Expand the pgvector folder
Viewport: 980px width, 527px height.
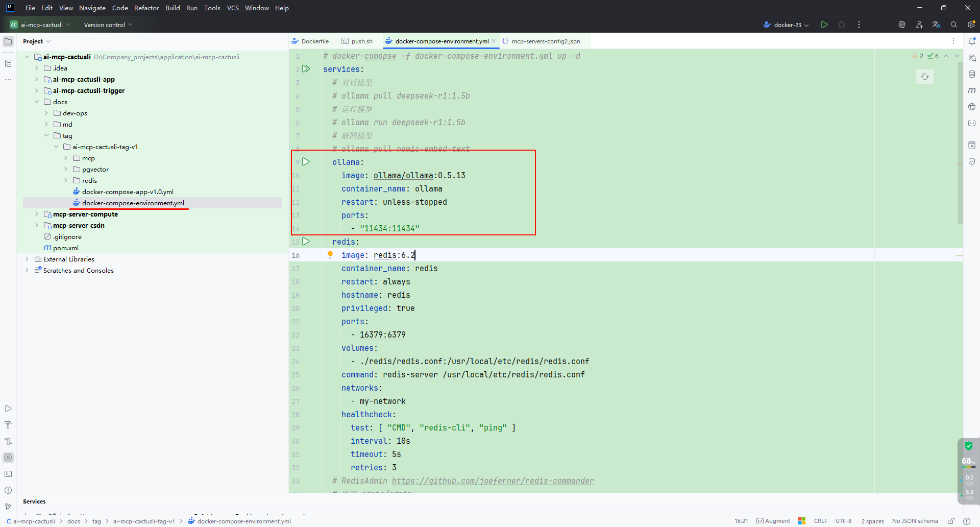coord(66,169)
